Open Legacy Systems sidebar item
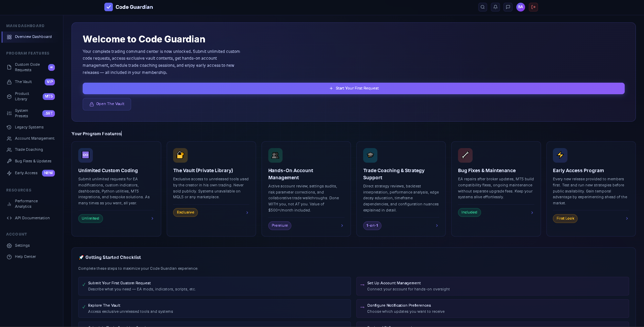 30,127
